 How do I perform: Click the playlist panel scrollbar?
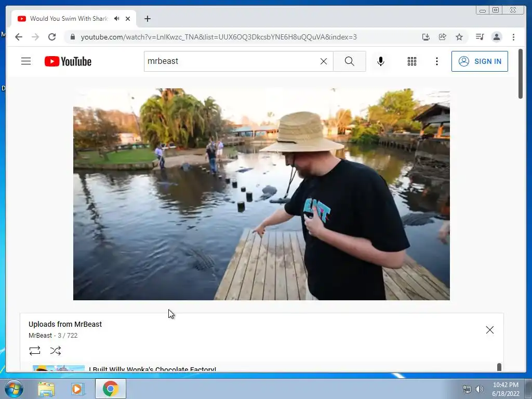[499, 367]
